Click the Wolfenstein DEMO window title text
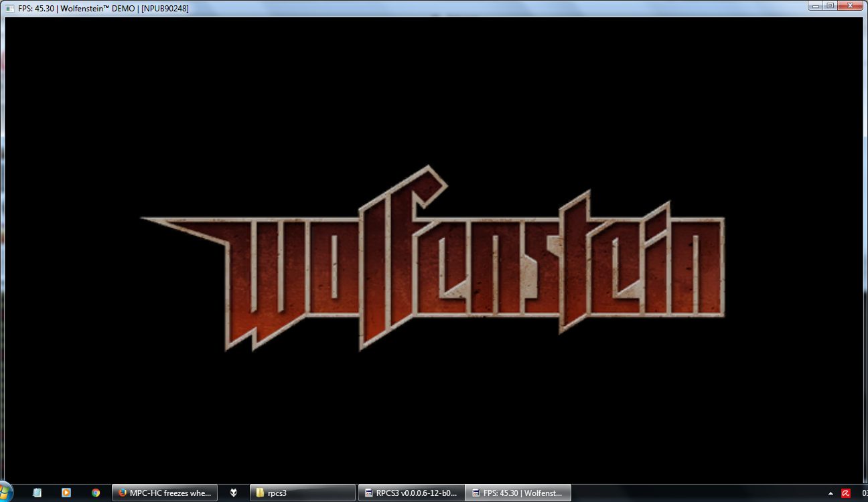868x502 pixels. 103,8
